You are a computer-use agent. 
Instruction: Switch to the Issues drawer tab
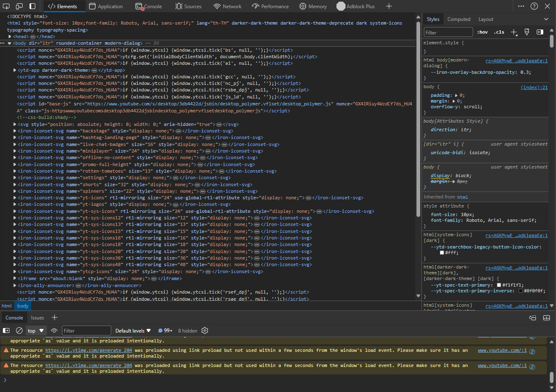point(37,317)
